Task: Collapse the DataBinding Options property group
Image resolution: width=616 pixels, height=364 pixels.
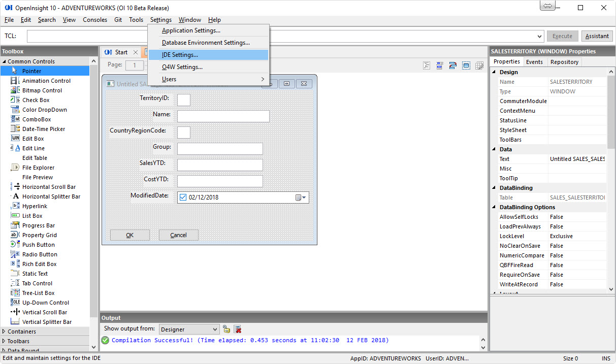Action: coord(495,207)
